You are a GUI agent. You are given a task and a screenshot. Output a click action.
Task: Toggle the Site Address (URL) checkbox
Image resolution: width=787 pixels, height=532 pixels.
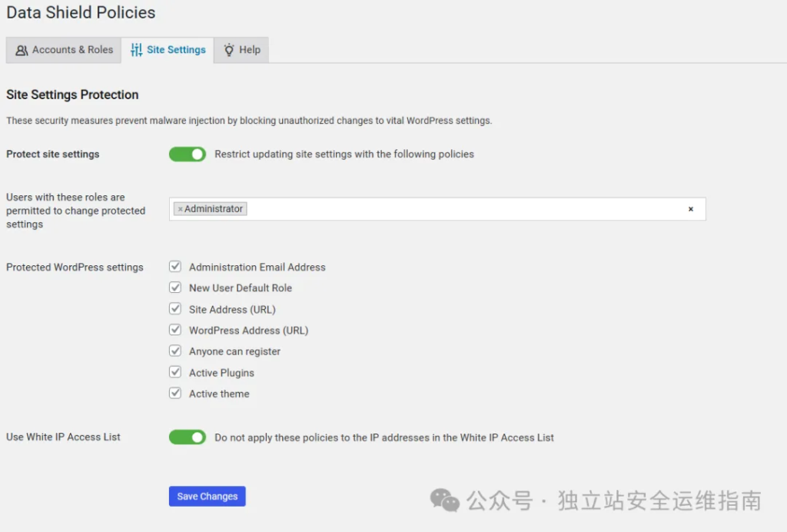175,308
